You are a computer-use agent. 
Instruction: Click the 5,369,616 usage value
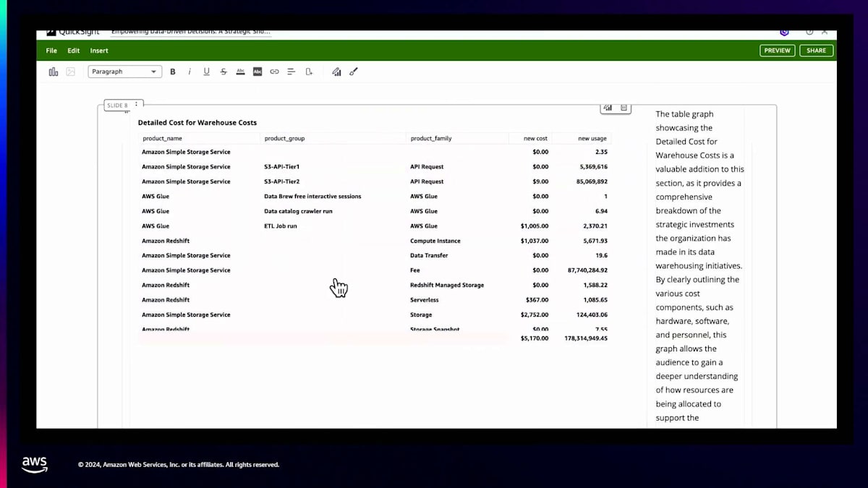point(592,167)
